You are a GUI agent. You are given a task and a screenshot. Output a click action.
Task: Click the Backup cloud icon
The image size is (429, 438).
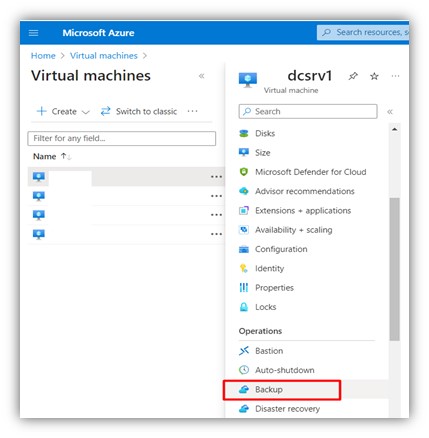(244, 389)
